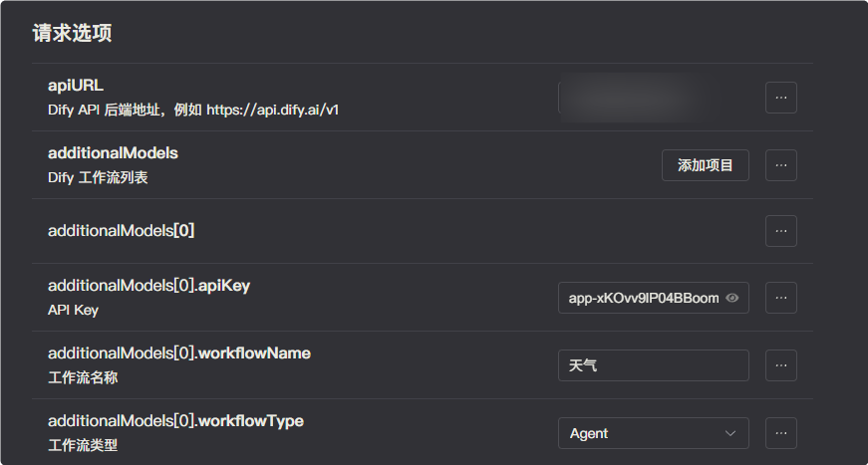Click the Dify 工作流列表 description
868x465 pixels.
click(x=98, y=177)
